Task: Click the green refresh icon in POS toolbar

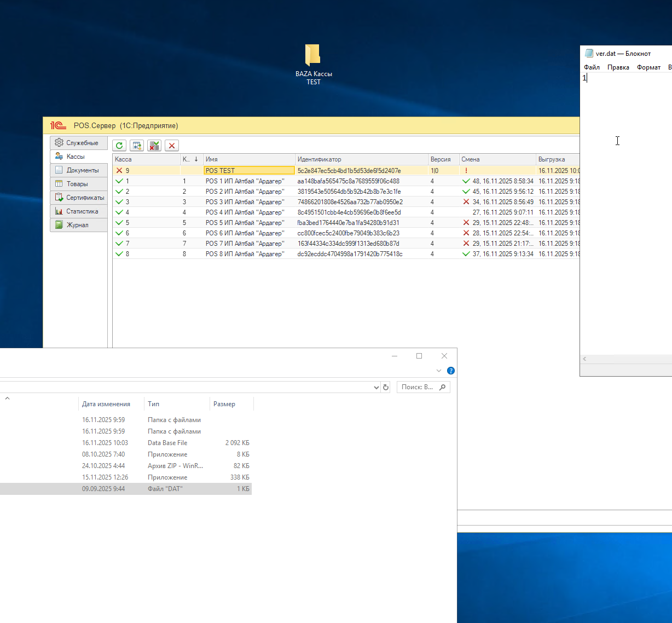Action: click(119, 146)
